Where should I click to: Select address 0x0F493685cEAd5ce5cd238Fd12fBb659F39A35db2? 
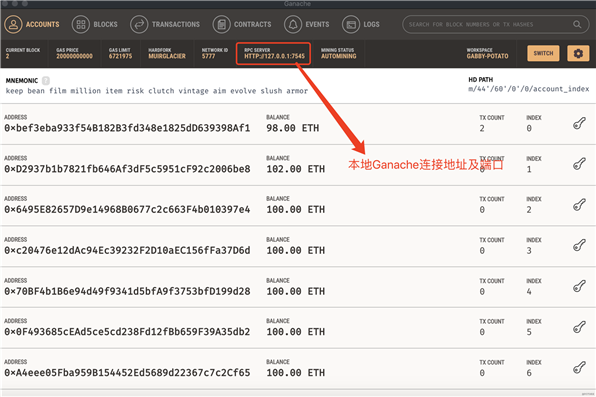coord(127,332)
